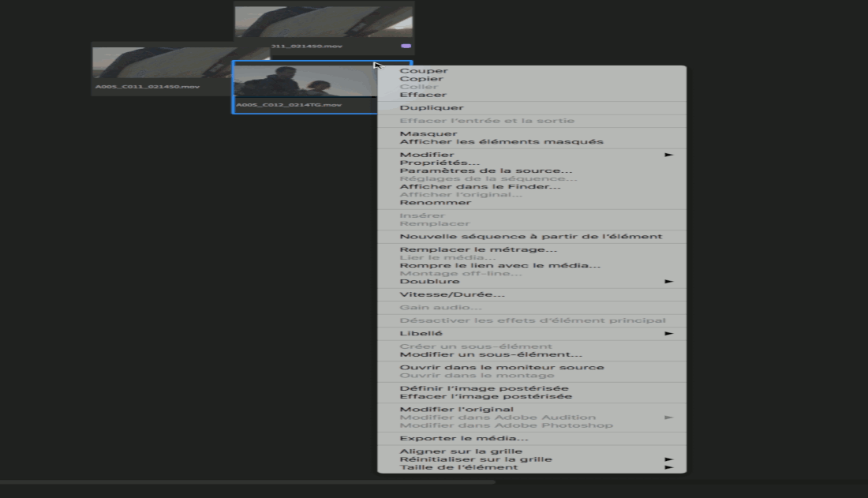Choose Rompre le lien avec le média...
The width and height of the screenshot is (868, 498).
pyautogui.click(x=531, y=265)
